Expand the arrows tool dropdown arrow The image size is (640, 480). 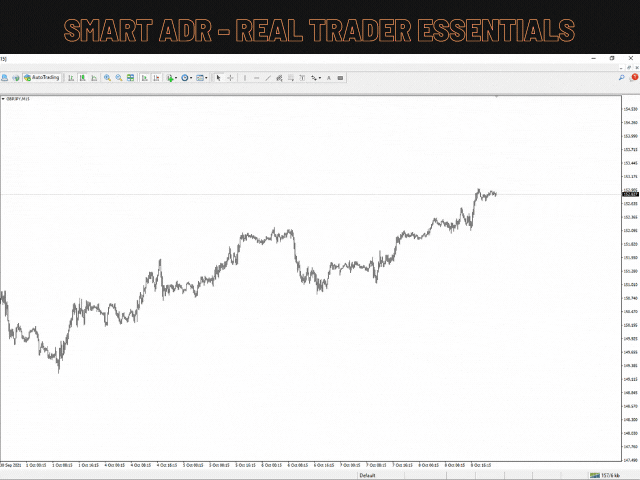pyautogui.click(x=320, y=78)
